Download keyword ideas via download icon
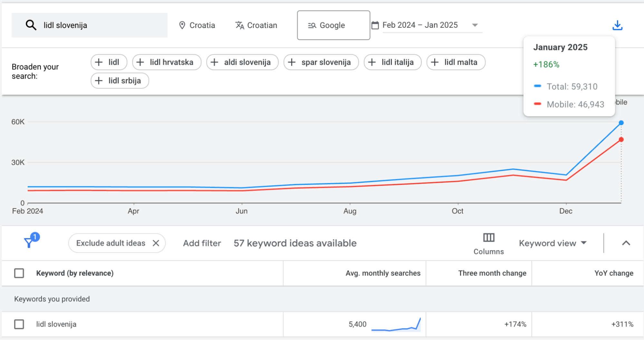Image resolution: width=644 pixels, height=340 pixels. point(617,25)
